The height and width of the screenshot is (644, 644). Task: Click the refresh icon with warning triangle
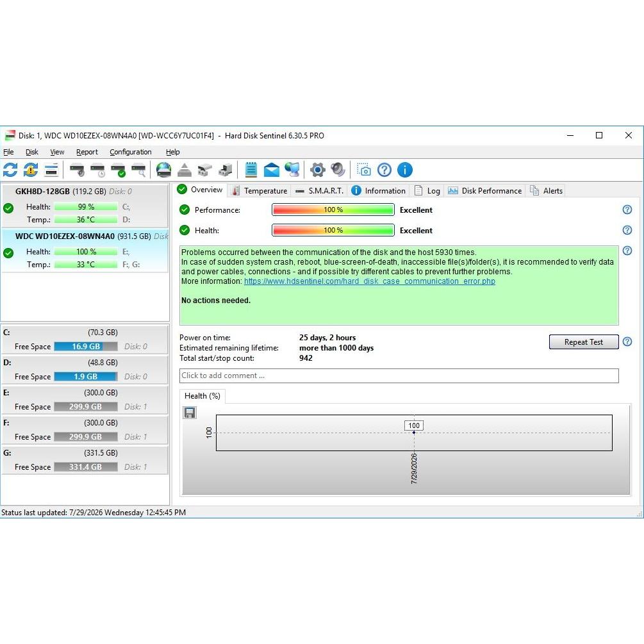pos(31,170)
